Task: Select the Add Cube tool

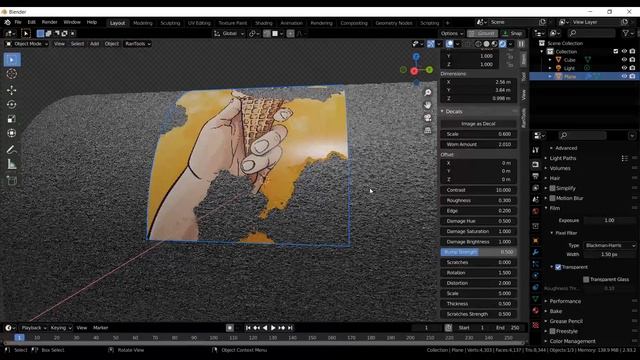Action: [x=12, y=180]
